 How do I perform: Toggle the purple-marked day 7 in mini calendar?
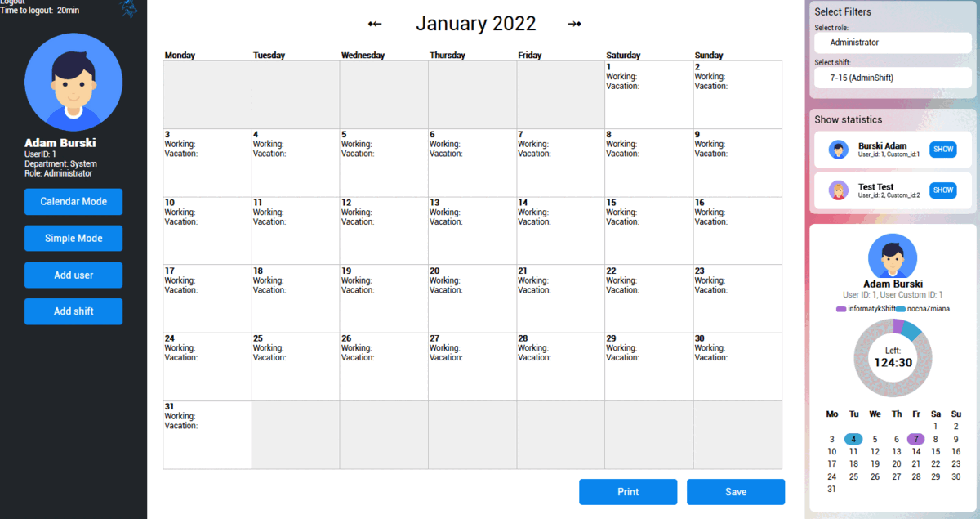point(915,439)
